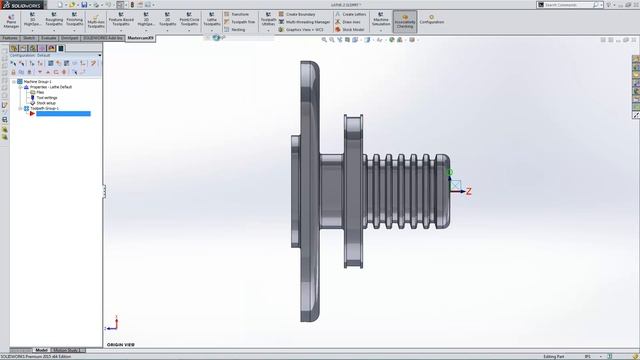Collapse the Machine Group-1 tree node
Screen dimensions: 640x360
click(14, 82)
